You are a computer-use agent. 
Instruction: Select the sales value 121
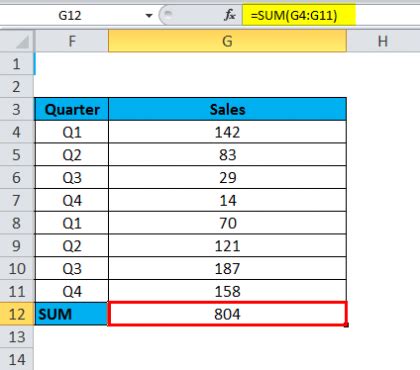[x=228, y=246]
